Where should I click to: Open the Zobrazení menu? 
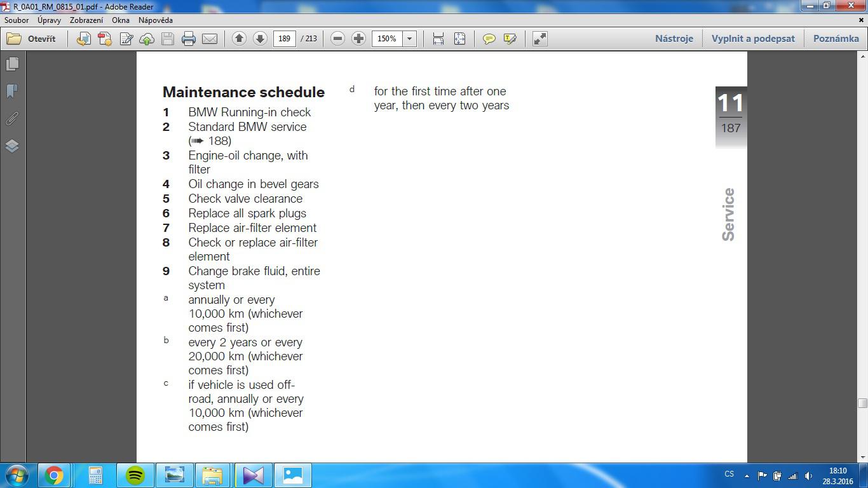pyautogui.click(x=86, y=20)
